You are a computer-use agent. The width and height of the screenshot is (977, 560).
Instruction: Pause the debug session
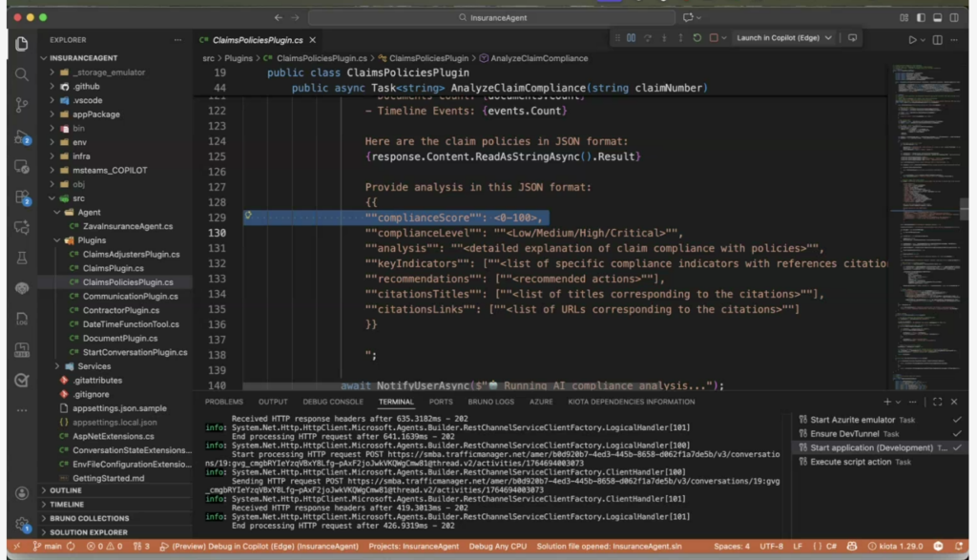(x=631, y=38)
